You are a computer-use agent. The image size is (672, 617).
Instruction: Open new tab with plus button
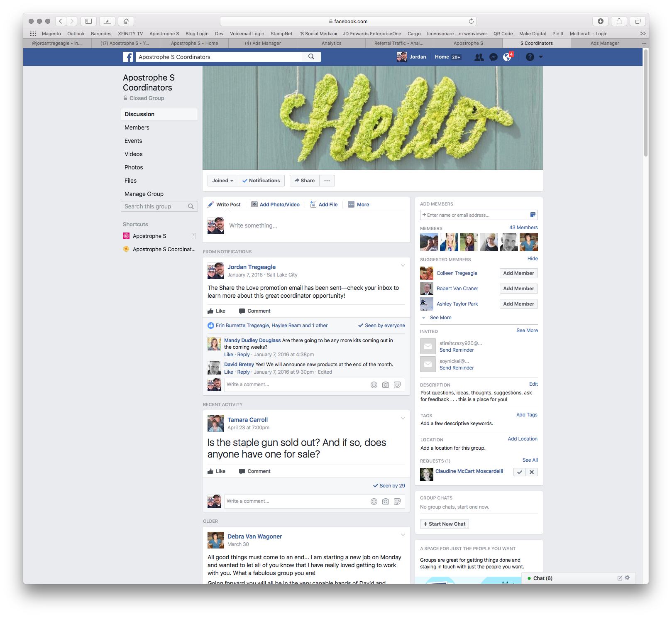click(644, 43)
